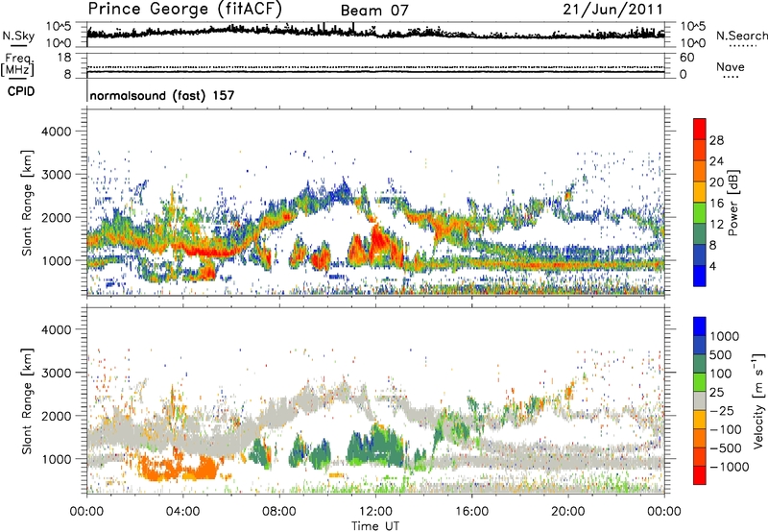Click the '20:00' time axis label
Image resolution: width=768 pixels, height=532 pixels.
click(x=567, y=512)
